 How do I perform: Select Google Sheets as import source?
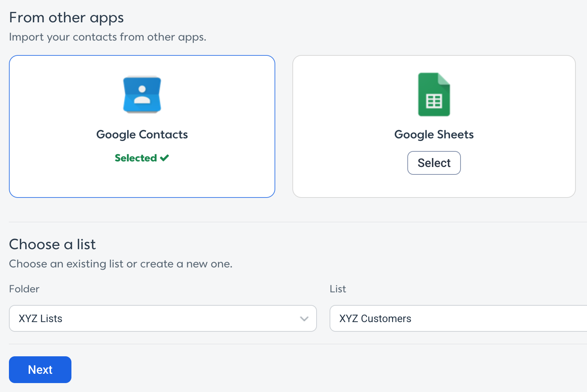[434, 163]
